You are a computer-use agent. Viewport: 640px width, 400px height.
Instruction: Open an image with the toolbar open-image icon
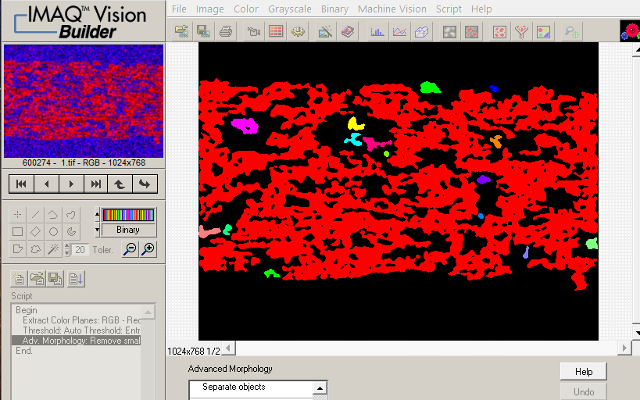(182, 31)
